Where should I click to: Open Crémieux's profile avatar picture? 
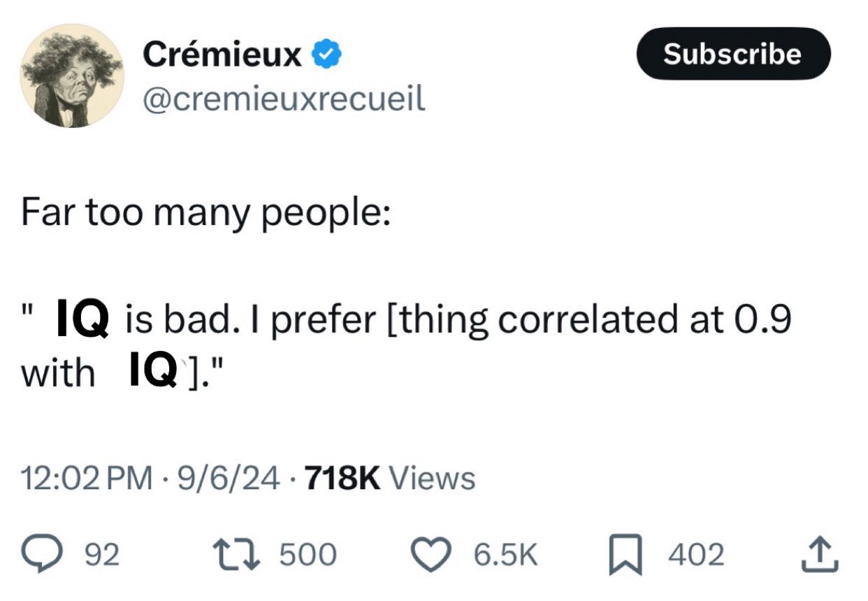click(72, 75)
